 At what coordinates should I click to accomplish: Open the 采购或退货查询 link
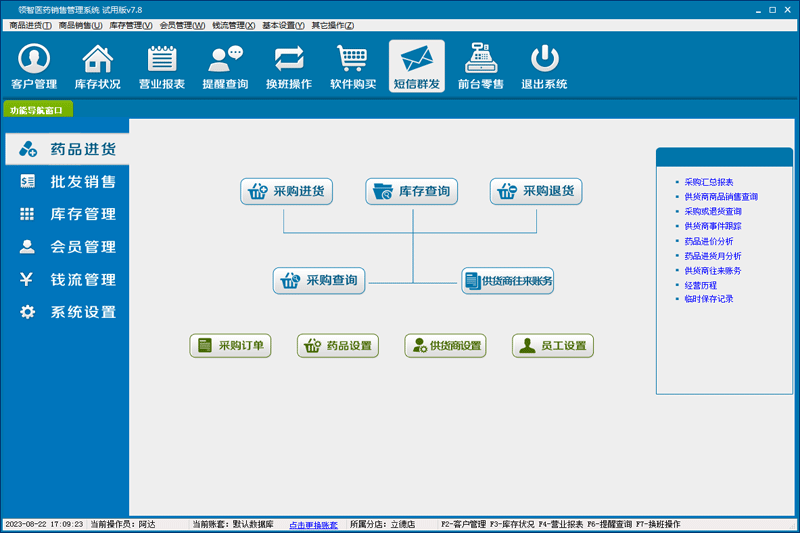click(x=713, y=211)
